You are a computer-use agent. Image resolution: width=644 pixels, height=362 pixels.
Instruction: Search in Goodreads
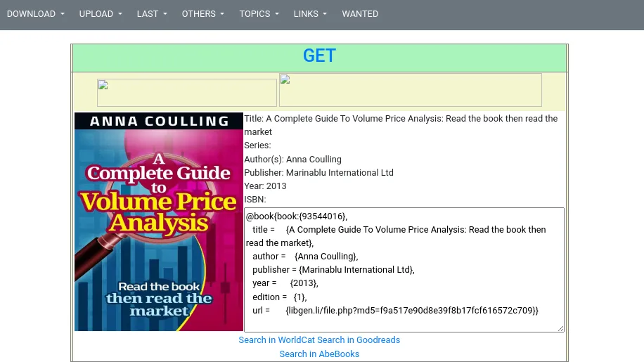pos(359,340)
